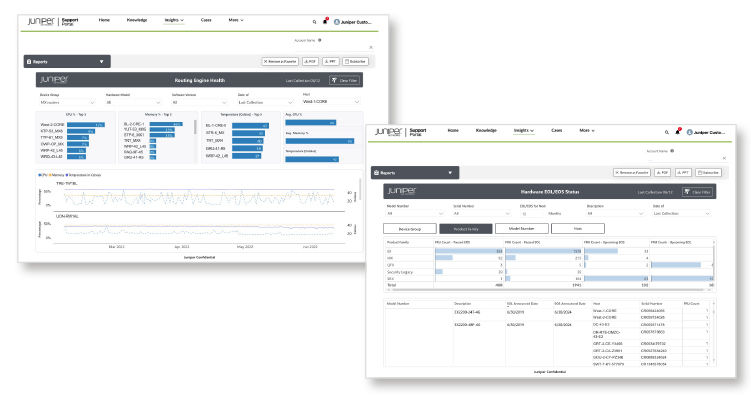The height and width of the screenshot is (396, 751).
Task: Select Host tab in Hardware EOL/EOS
Action: click(578, 229)
